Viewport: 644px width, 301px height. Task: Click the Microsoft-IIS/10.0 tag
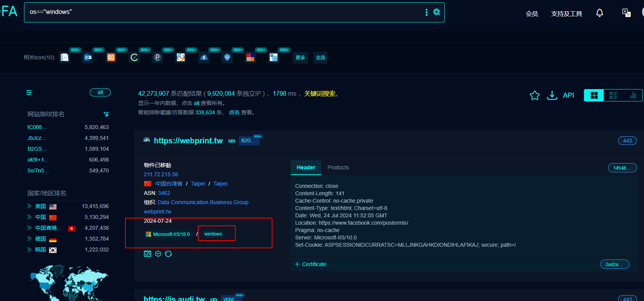[168, 234]
